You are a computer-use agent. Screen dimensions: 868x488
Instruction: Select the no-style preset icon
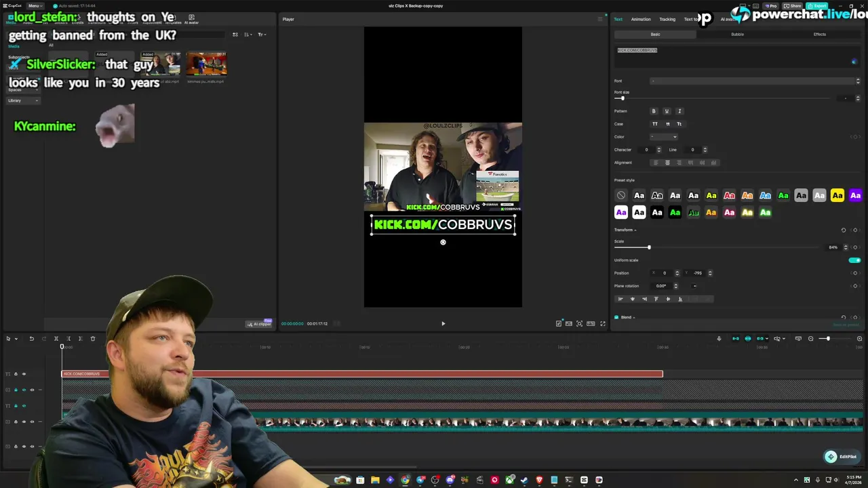coord(621,195)
